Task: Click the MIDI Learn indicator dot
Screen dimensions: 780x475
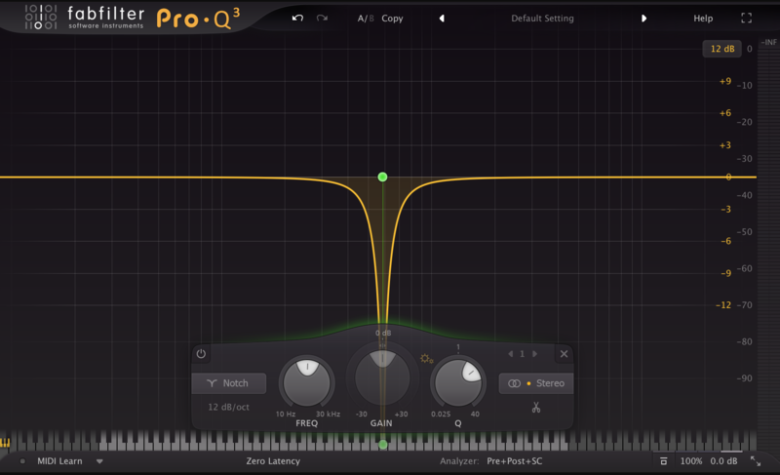Action: pos(22,461)
